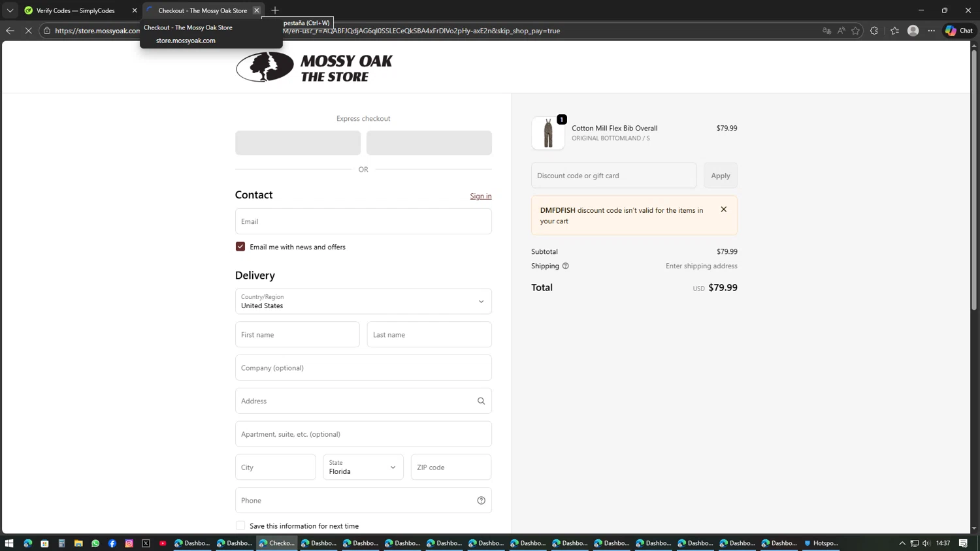Click the Company (optional) field
The image size is (980, 551).
(363, 368)
